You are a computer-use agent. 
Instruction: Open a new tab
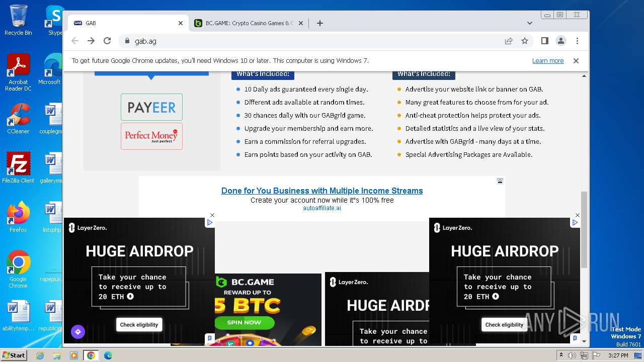320,23
